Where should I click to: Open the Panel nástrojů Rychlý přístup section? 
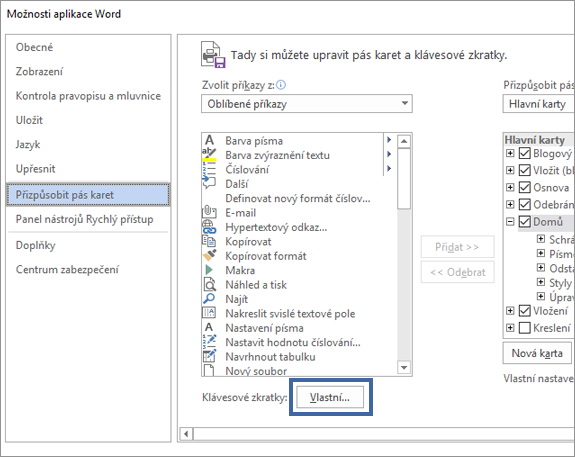click(x=84, y=219)
